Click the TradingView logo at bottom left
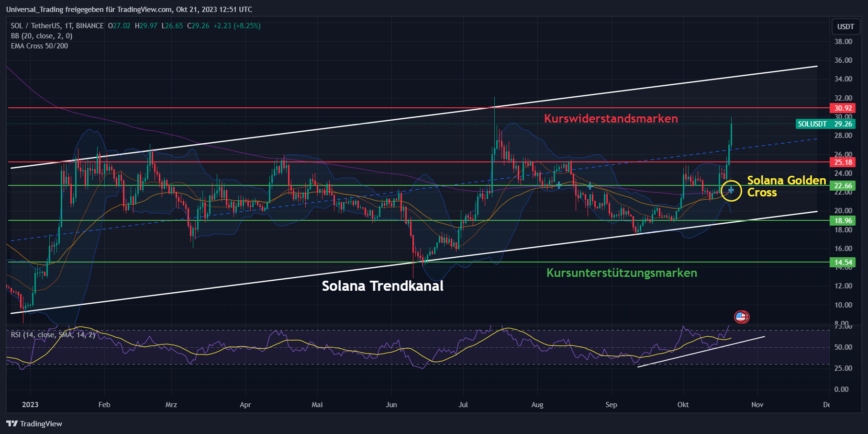 34,423
